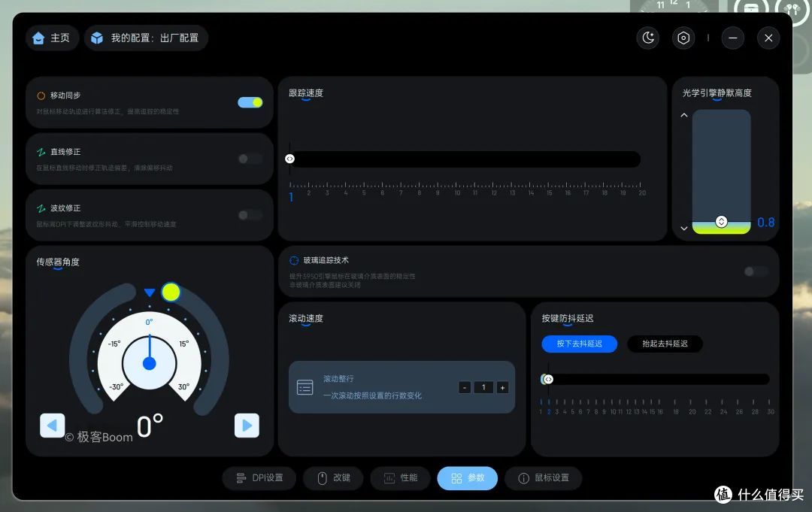Image resolution: width=812 pixels, height=512 pixels.
Task: Enable the 波纹修正 switch
Action: coord(250,215)
